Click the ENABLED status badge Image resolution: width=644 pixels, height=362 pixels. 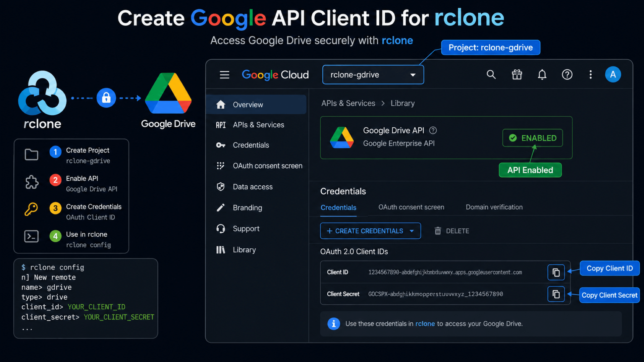pos(533,138)
